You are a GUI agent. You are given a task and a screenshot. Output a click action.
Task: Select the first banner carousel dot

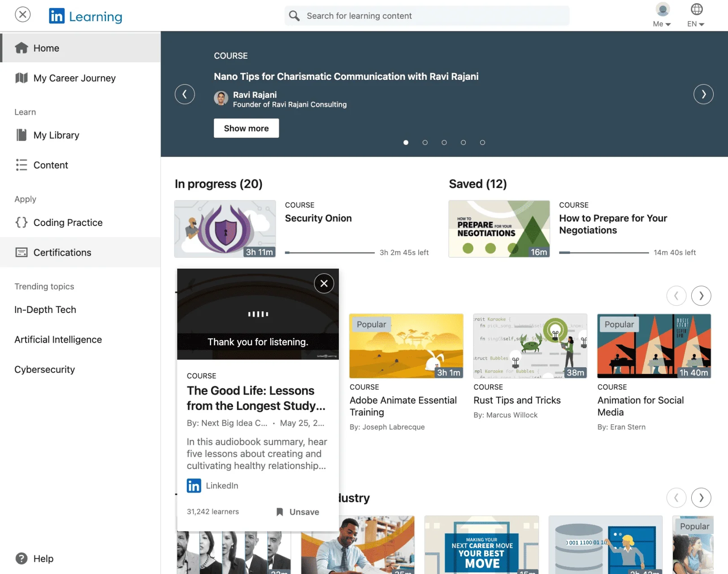pyautogui.click(x=406, y=143)
